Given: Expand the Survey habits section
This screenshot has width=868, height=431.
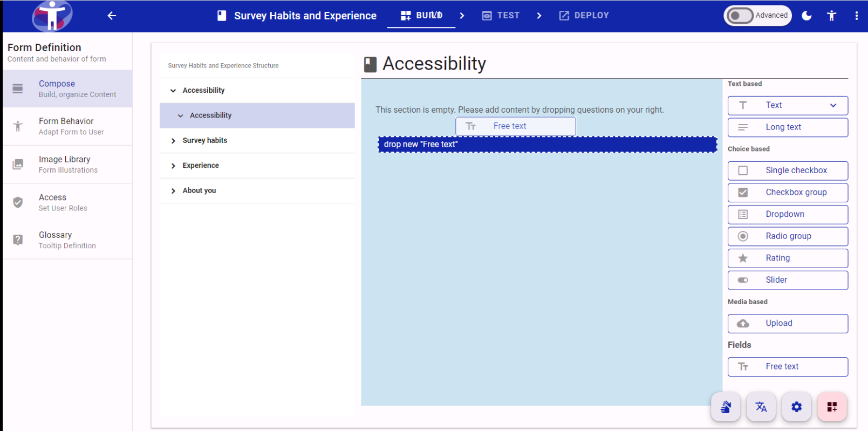Looking at the screenshot, I should 173,141.
